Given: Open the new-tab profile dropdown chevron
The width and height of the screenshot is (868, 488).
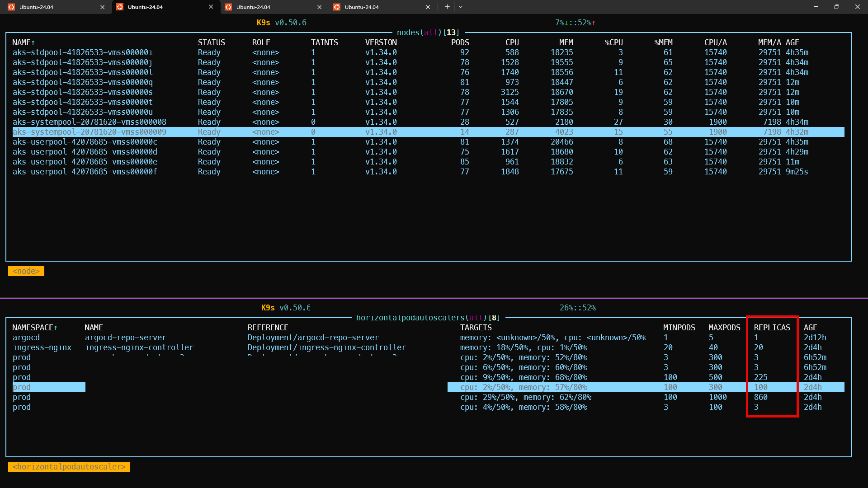Looking at the screenshot, I should [461, 7].
